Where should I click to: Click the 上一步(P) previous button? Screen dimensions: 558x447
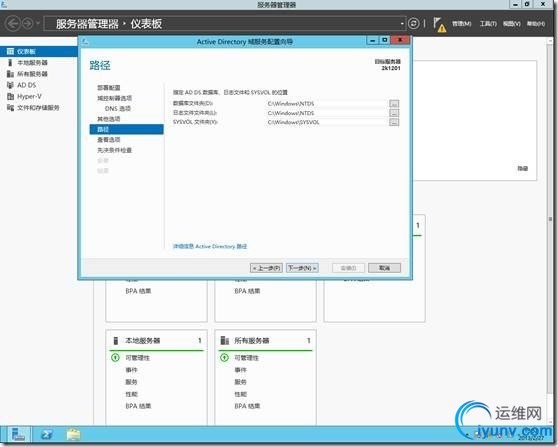(267, 268)
